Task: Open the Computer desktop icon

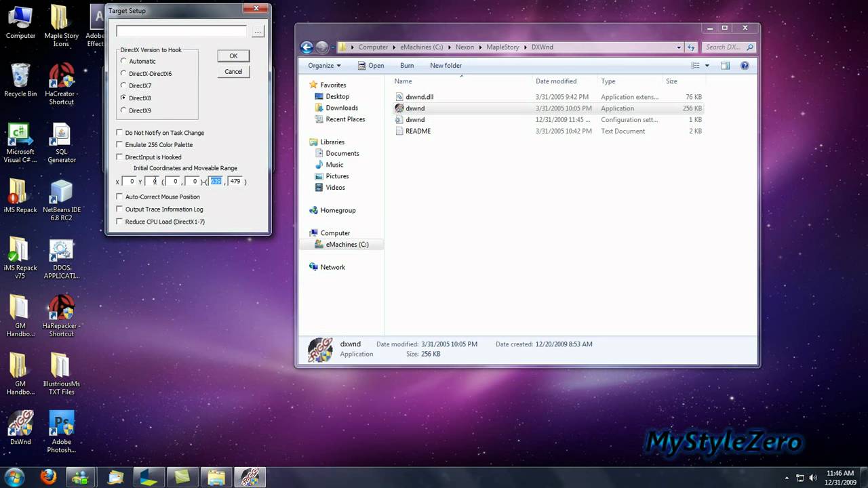Action: point(20,22)
